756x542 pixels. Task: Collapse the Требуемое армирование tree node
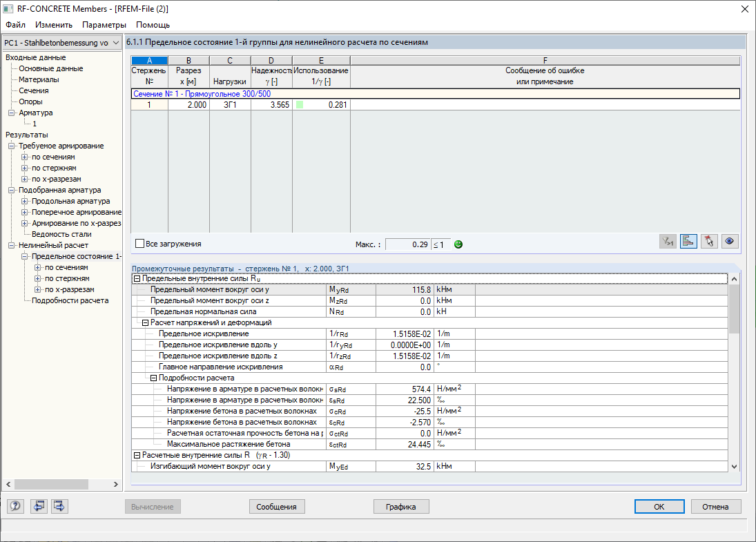[x=12, y=146]
